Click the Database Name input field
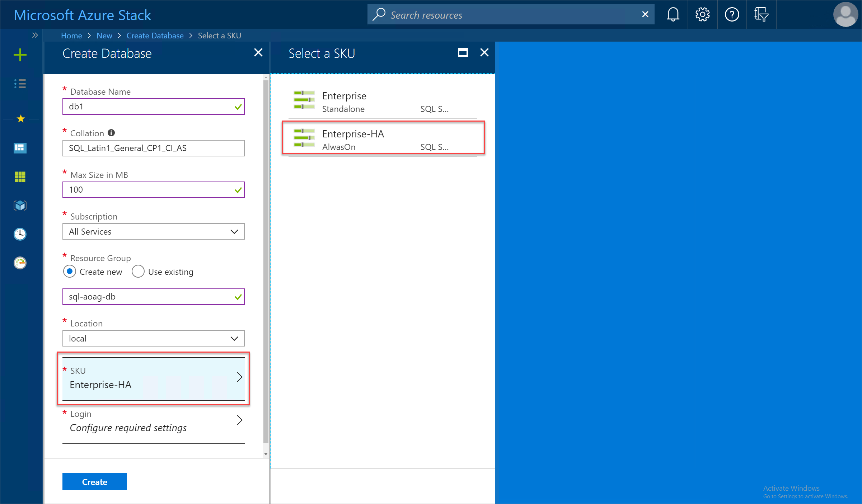This screenshot has width=862, height=504. [x=153, y=106]
